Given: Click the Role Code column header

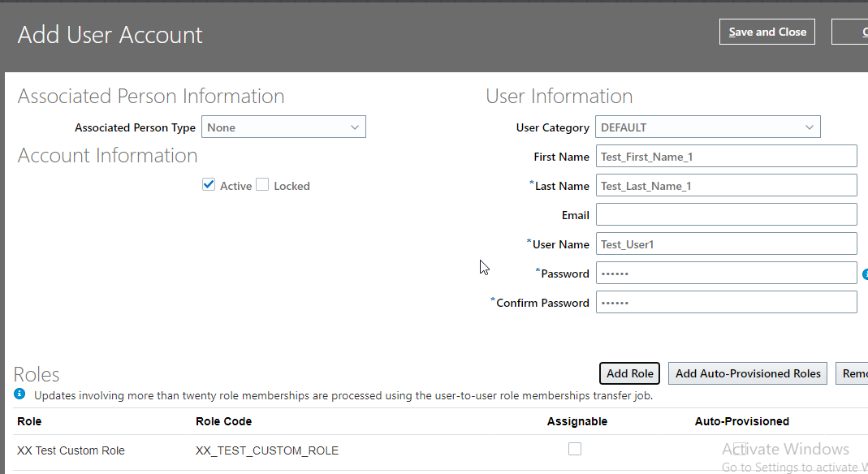Looking at the screenshot, I should click(x=223, y=421).
